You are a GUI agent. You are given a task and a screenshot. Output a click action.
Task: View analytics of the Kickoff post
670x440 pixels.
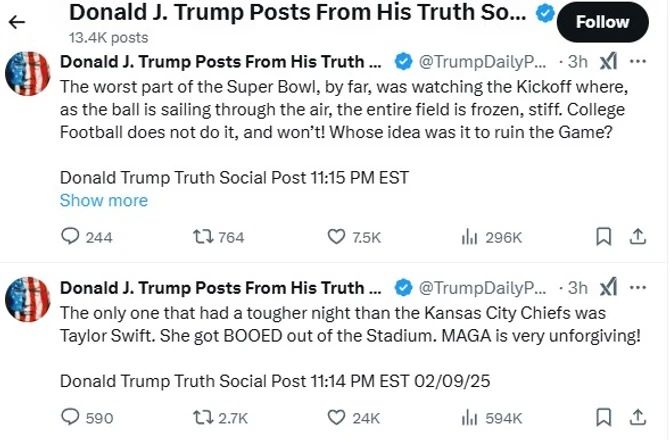469,237
